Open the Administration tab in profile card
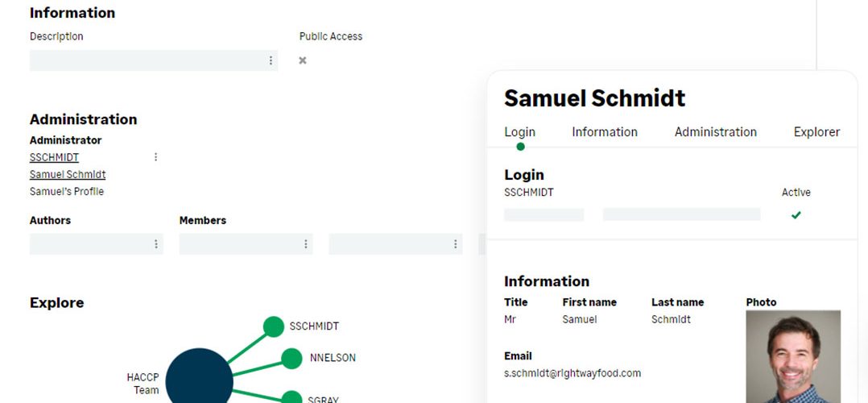 715,132
